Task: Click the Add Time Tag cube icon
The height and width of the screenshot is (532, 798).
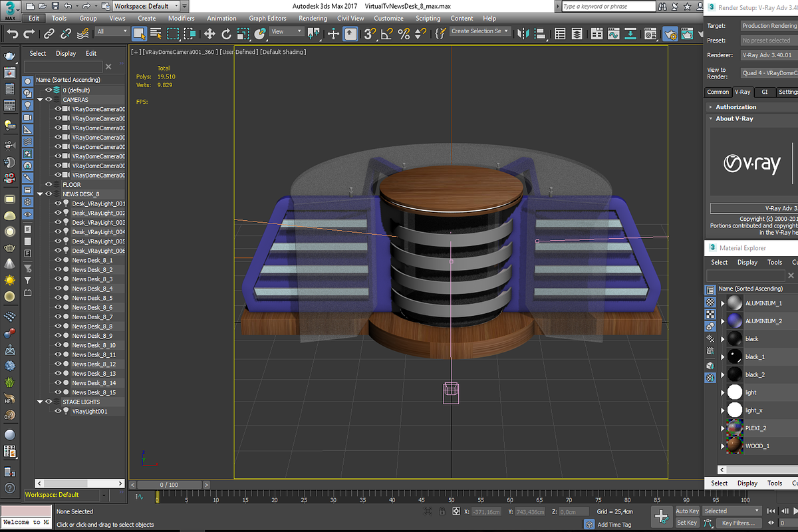Action: [x=589, y=524]
